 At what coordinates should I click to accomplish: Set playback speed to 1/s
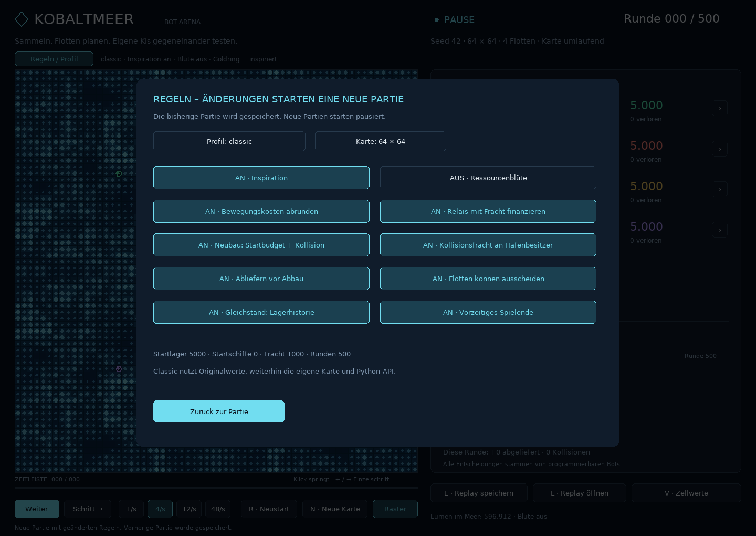click(131, 509)
